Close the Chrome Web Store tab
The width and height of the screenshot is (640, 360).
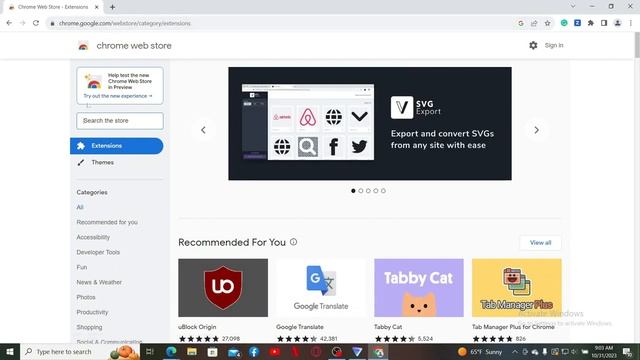(97, 7)
